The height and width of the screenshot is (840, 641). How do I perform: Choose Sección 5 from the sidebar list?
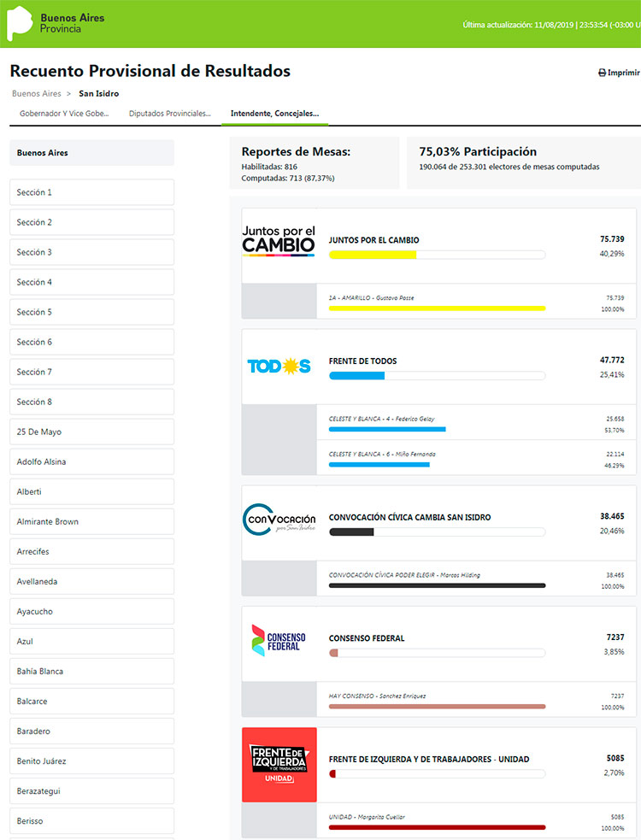point(91,312)
